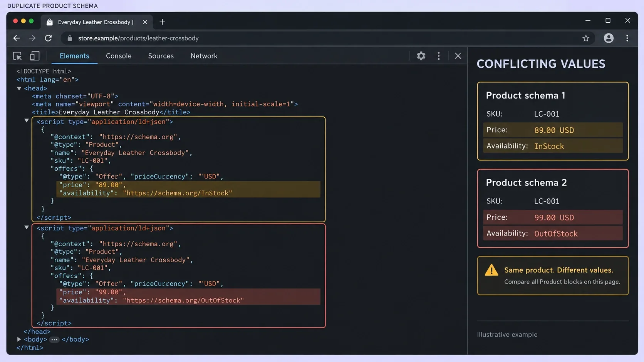Collapse the first ld+json script node

pos(27,120)
